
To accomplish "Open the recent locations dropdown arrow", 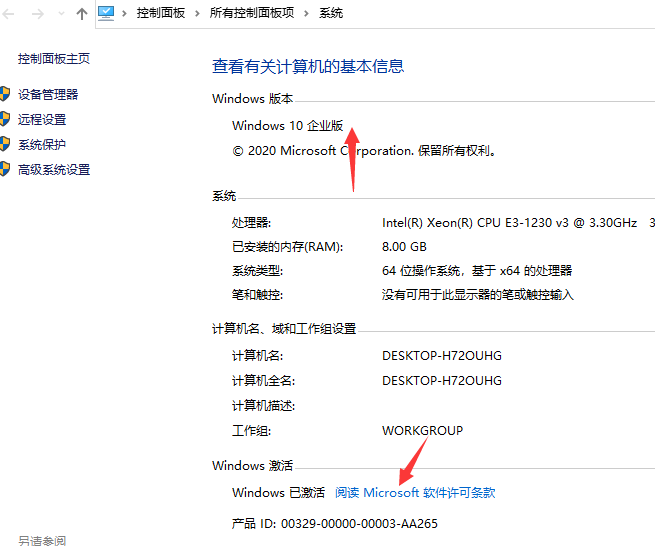I will [x=61, y=14].
